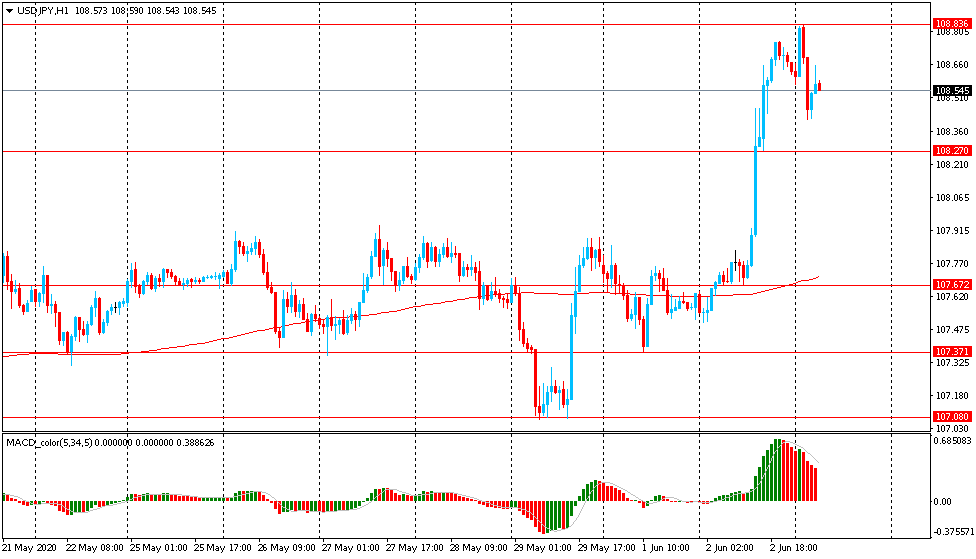Click the 108.660 price scale value
976x559 pixels.
[952, 65]
